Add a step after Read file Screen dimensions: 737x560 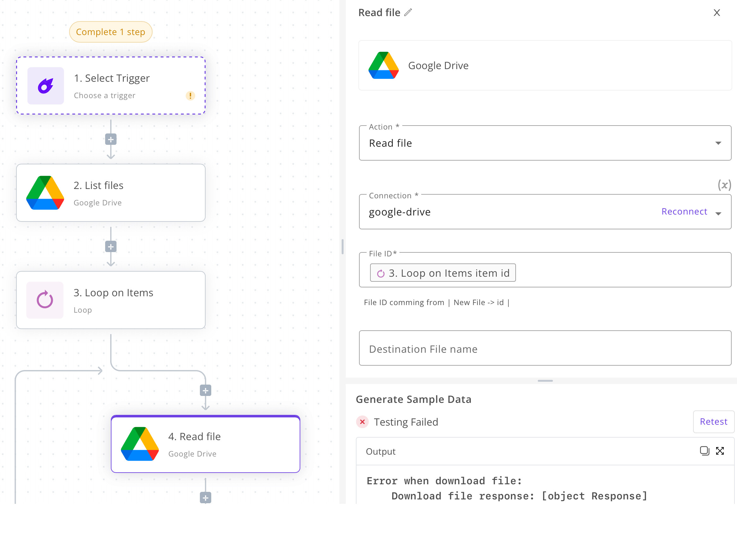(205, 498)
